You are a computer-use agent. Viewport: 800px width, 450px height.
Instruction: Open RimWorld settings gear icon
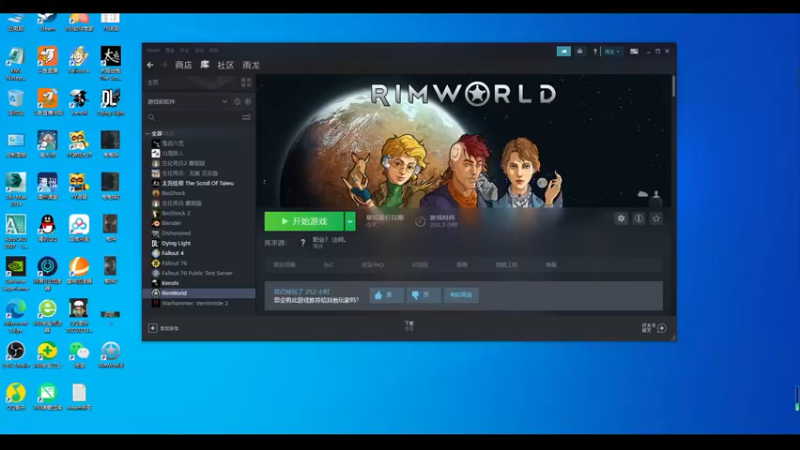pos(621,219)
